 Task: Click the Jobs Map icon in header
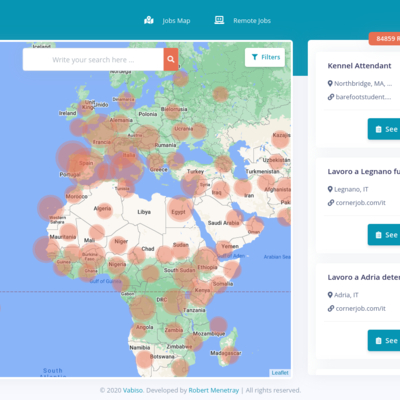click(x=149, y=20)
